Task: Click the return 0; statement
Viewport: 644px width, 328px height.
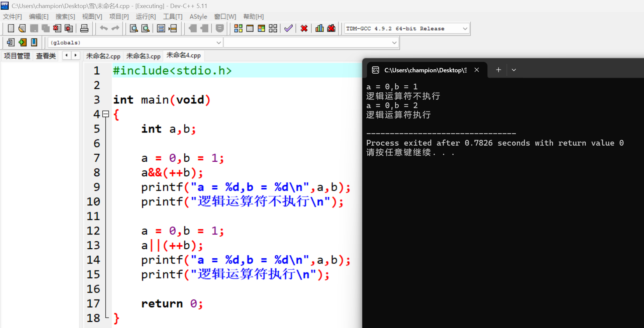Action: coord(172,304)
